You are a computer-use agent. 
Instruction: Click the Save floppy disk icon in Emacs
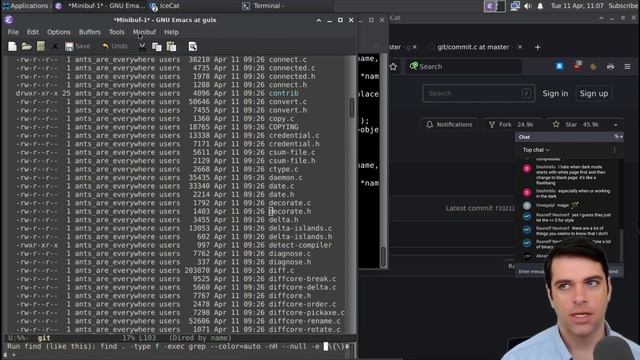pos(69,47)
